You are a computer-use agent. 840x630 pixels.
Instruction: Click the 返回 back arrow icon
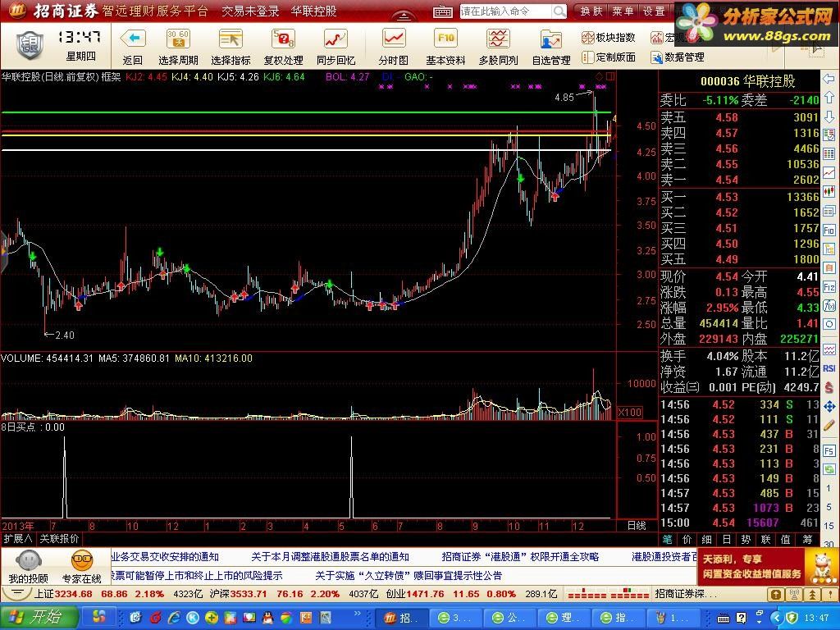[133, 39]
